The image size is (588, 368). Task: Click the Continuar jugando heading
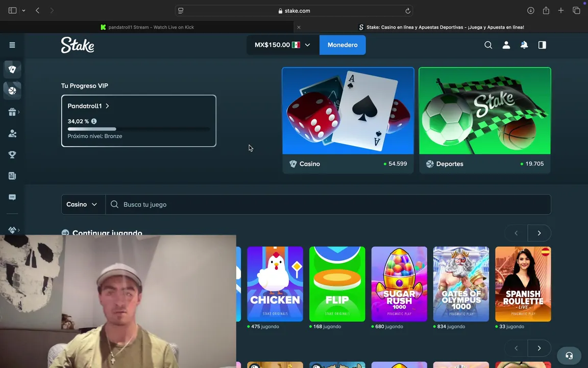107,233
